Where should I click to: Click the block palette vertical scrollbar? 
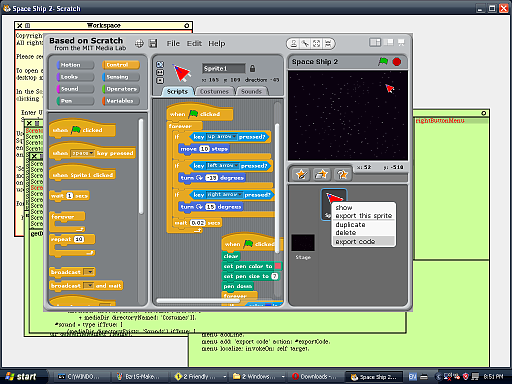click(141, 167)
